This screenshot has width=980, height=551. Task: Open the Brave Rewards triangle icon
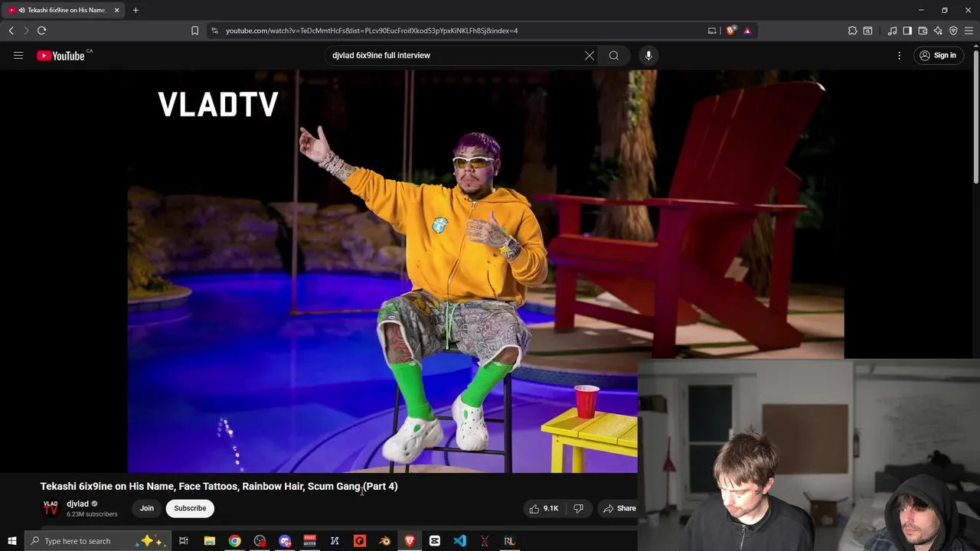tap(747, 31)
